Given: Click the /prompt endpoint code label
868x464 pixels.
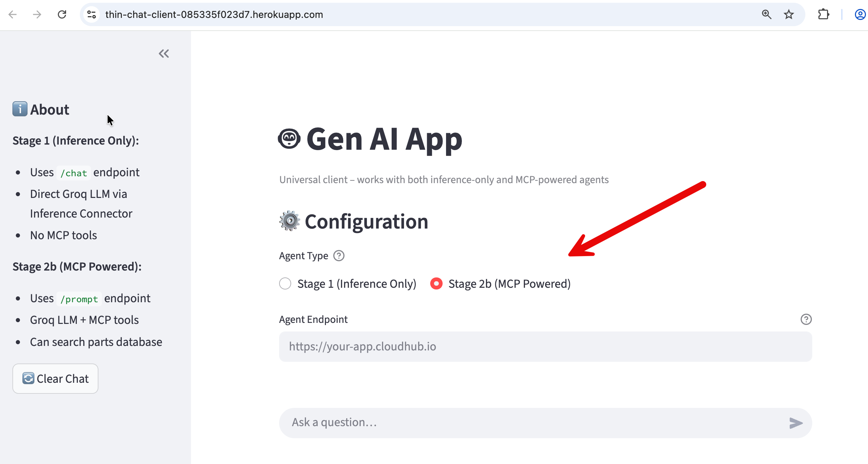Looking at the screenshot, I should coord(79,299).
